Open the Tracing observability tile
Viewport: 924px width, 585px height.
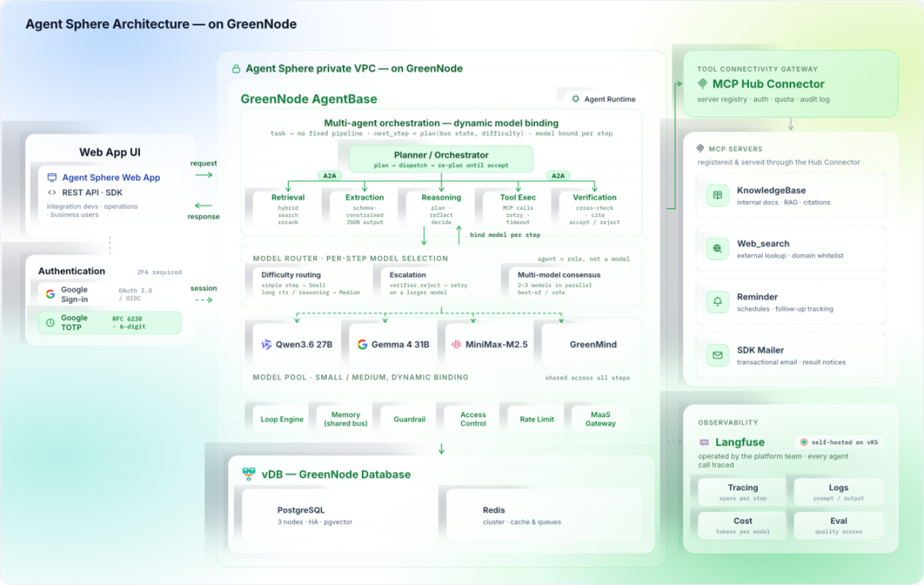[743, 492]
